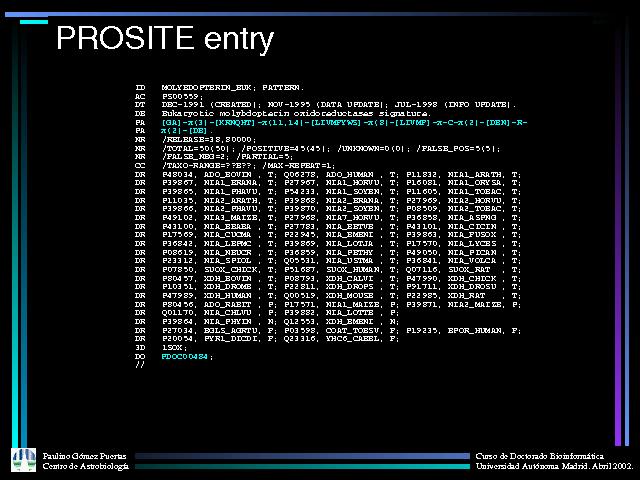The height and width of the screenshot is (480, 640).
Task: Click the PROSITE entry slide title
Action: tap(164, 39)
